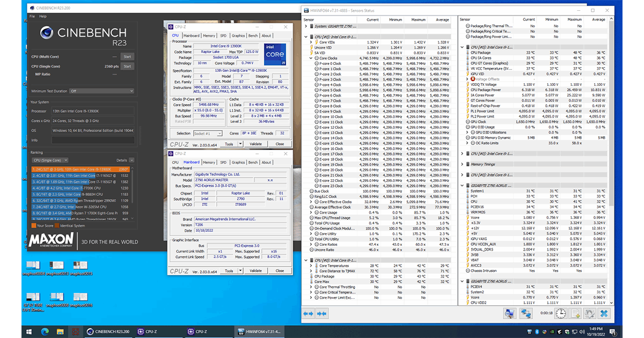
Task: Click HWiNFO expand columns arrows icon
Action: [x=308, y=313]
